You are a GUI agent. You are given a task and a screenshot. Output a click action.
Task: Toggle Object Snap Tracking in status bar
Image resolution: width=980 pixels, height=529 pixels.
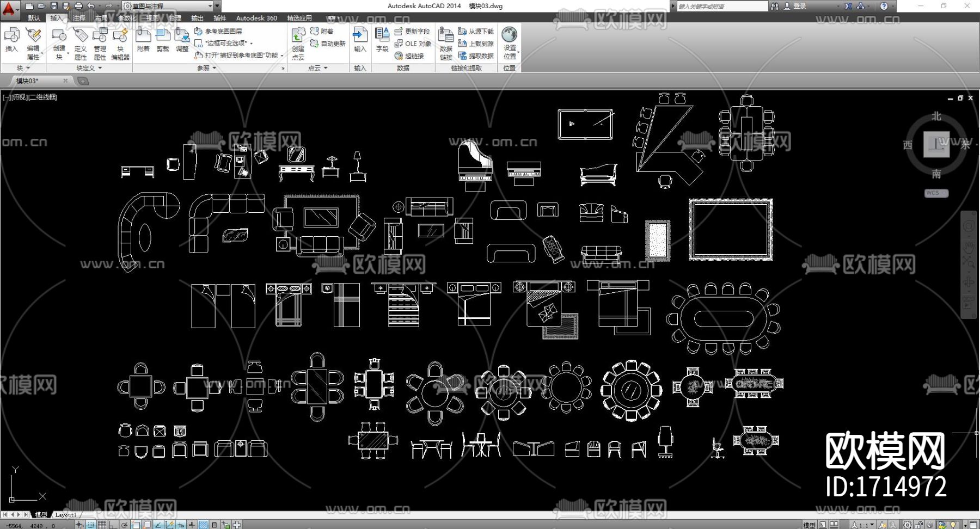click(x=158, y=525)
